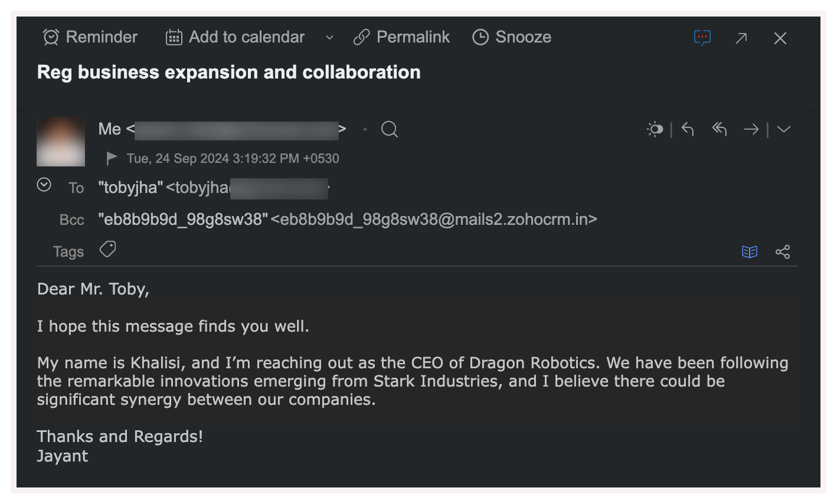Screen dimensions: 837x504
Task: Snooze this email
Action: click(512, 37)
